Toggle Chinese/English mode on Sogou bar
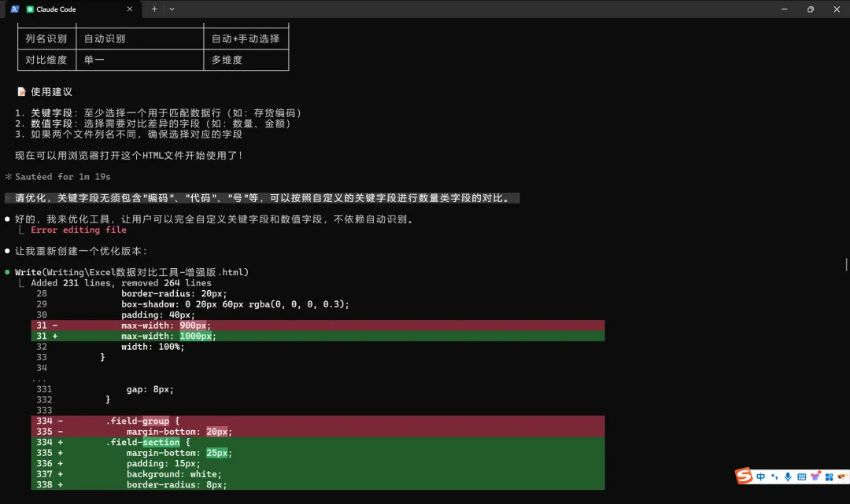Image resolution: width=850 pixels, height=504 pixels. point(760,477)
